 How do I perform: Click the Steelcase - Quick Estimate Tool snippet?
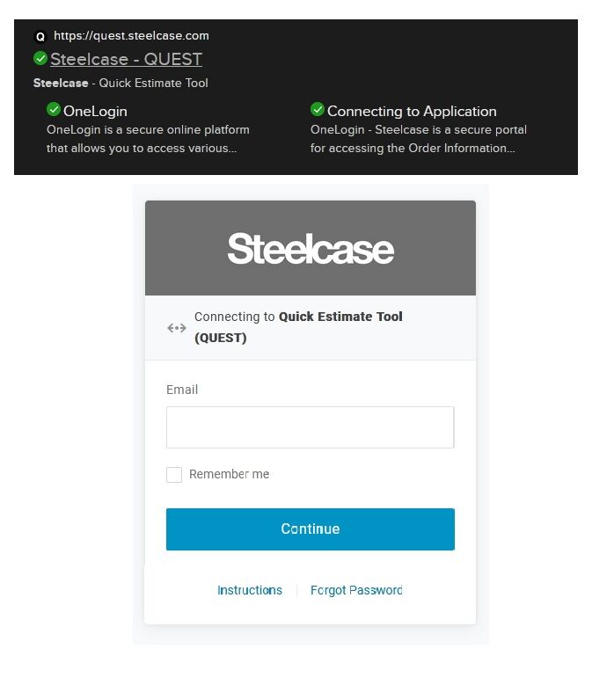[121, 83]
